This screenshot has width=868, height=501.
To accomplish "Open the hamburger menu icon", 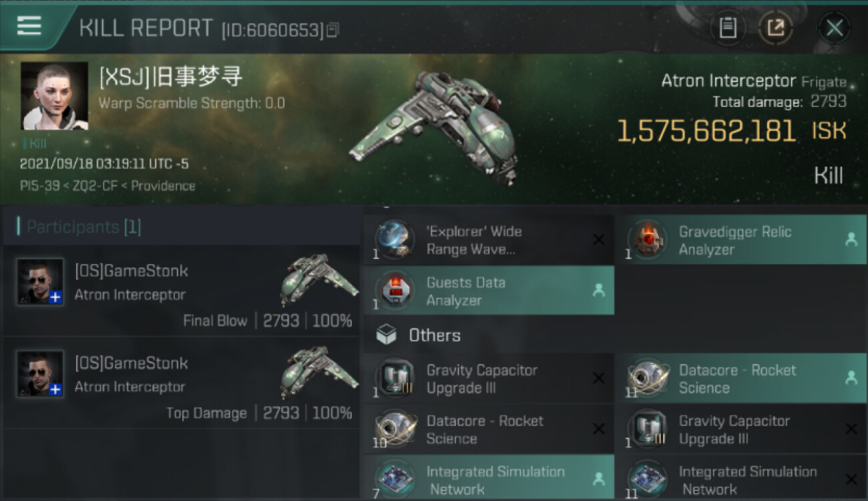I will [x=29, y=25].
